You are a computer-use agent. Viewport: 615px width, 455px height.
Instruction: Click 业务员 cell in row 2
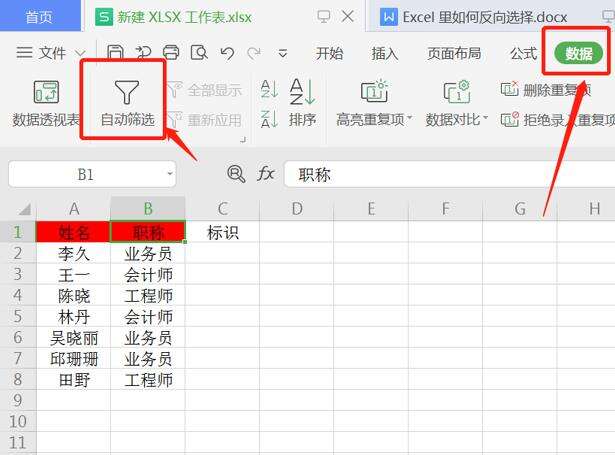(x=148, y=253)
